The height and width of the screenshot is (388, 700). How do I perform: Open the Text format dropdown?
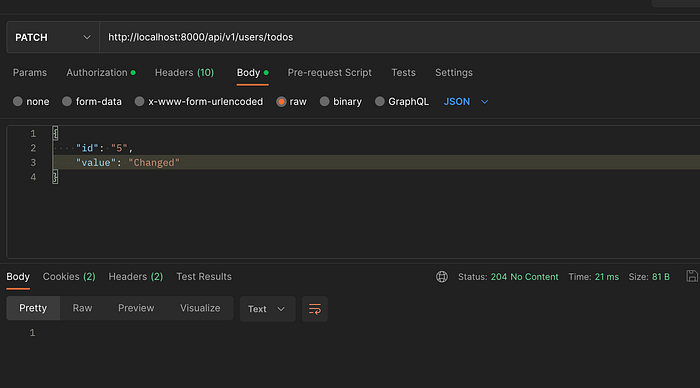[x=267, y=309]
